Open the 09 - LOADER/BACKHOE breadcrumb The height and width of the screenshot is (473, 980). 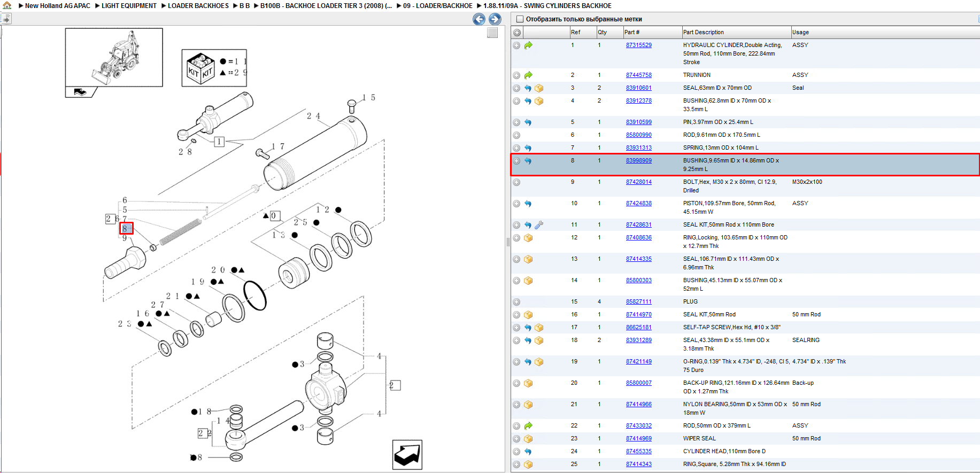coord(438,6)
